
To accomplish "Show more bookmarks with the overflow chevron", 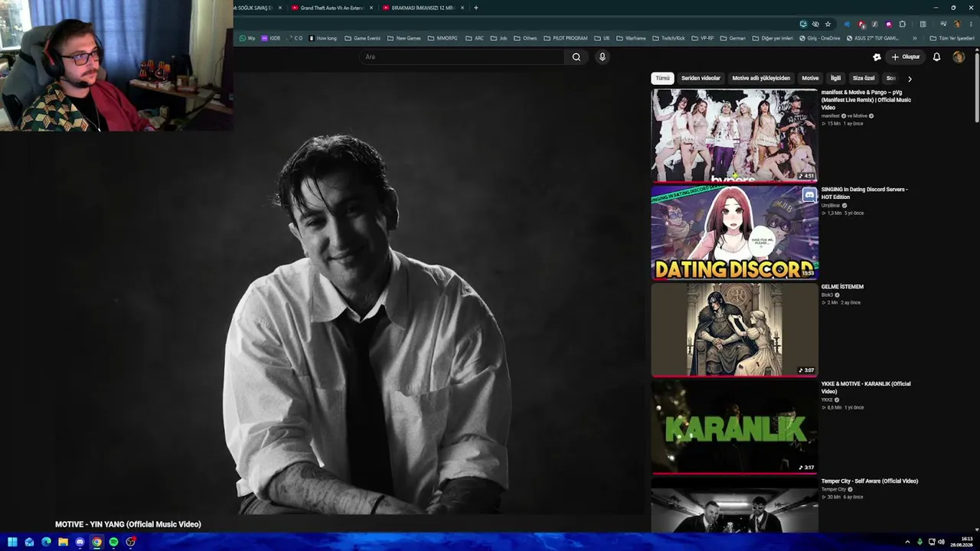I will pos(914,38).
